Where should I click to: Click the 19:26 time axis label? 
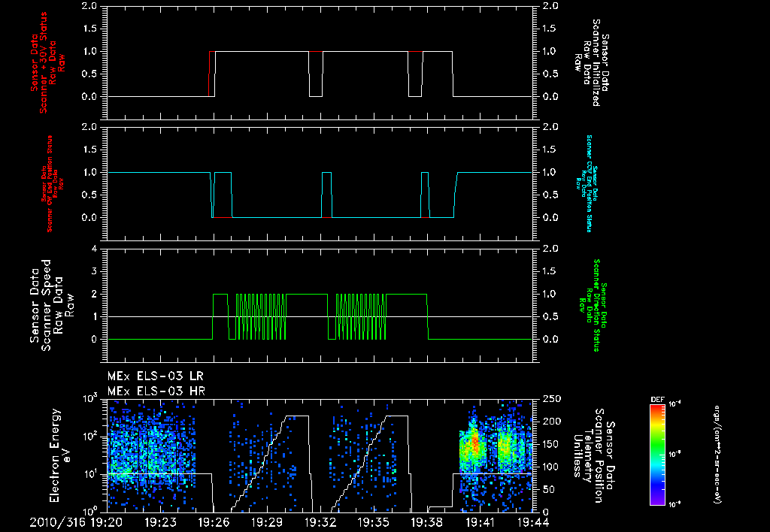[x=213, y=522]
